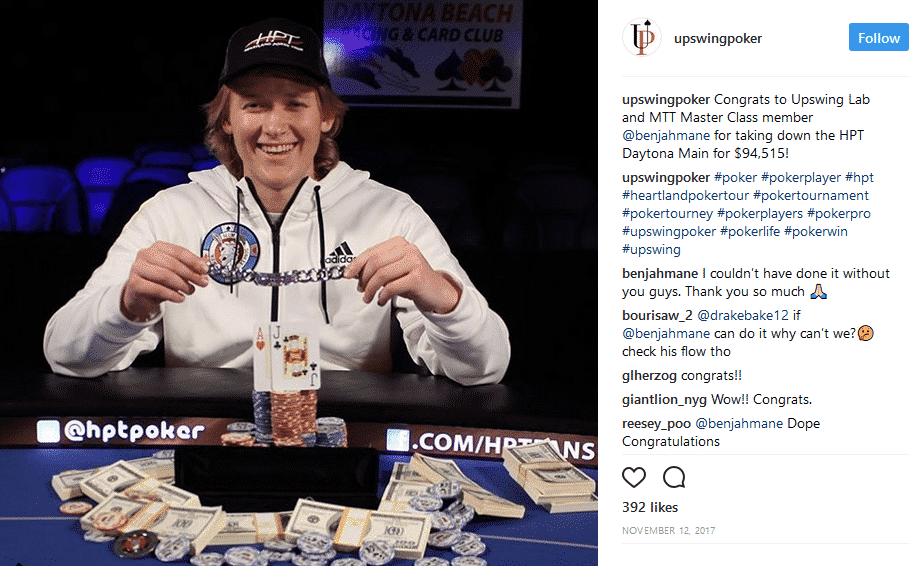Open the #heartlandpokertour hashtag
The height and width of the screenshot is (566, 913).
click(685, 196)
